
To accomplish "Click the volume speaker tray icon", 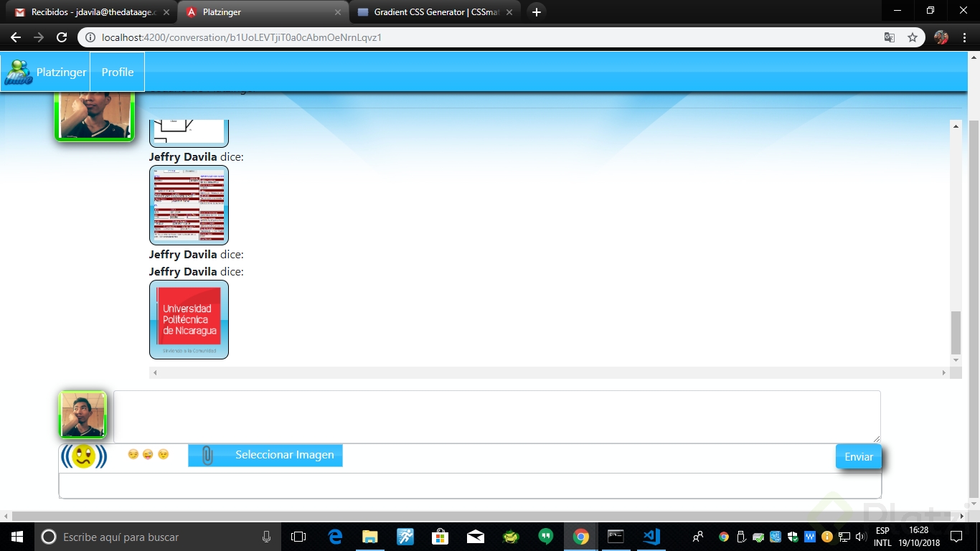I will (861, 537).
